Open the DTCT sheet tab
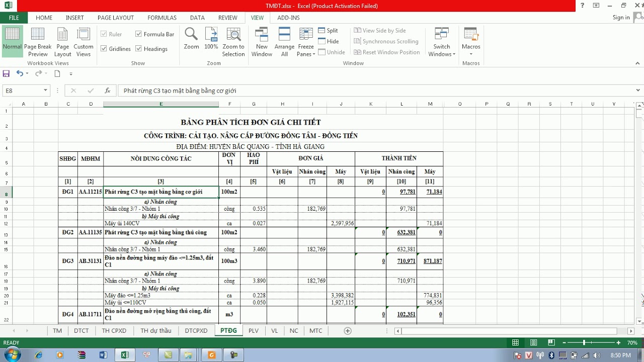 [x=81, y=331]
